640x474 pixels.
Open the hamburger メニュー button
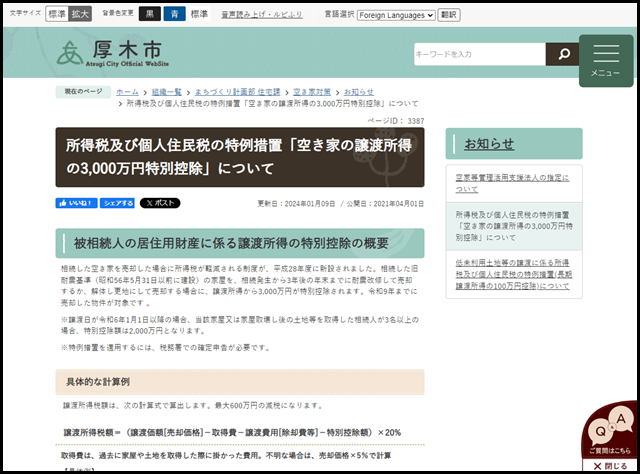click(x=606, y=61)
